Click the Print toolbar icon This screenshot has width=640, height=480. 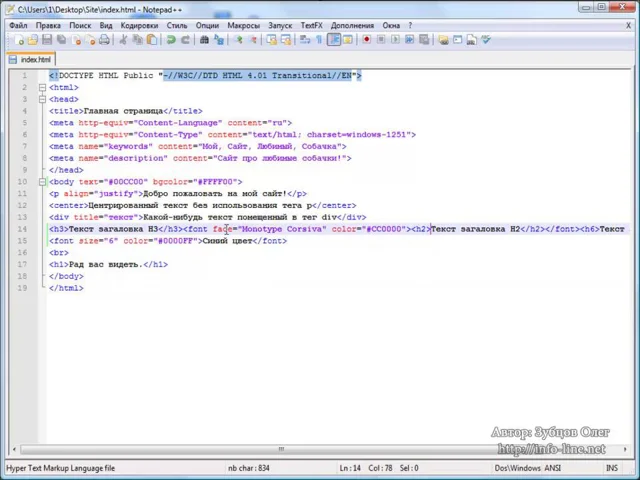(104, 40)
